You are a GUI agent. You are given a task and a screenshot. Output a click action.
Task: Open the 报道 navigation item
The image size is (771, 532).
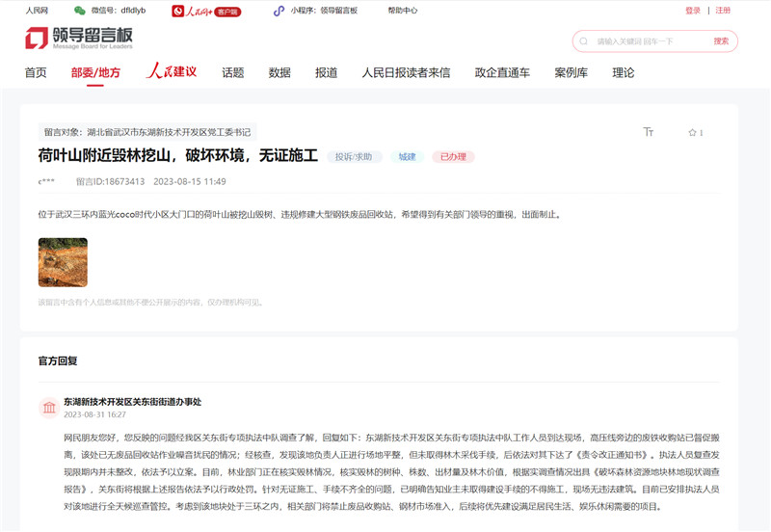coord(327,73)
